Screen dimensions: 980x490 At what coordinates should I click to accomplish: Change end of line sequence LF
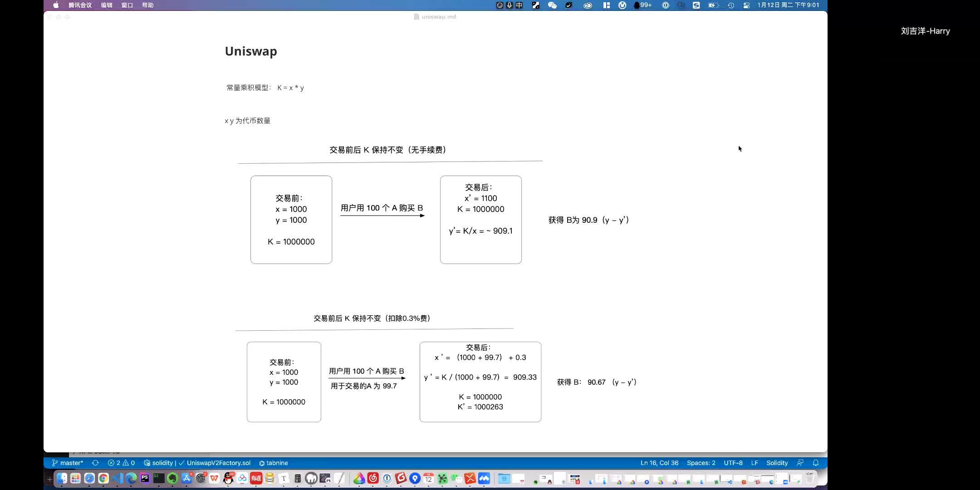pyautogui.click(x=755, y=463)
